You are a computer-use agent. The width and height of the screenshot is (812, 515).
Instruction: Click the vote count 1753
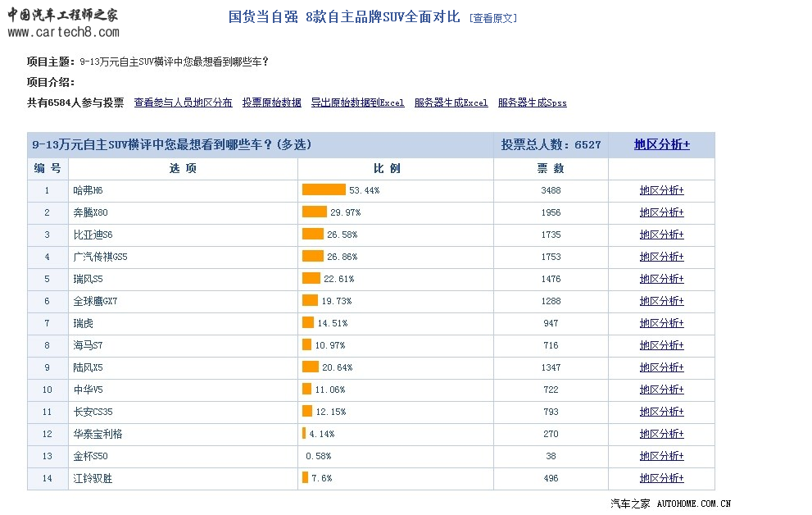point(551,257)
